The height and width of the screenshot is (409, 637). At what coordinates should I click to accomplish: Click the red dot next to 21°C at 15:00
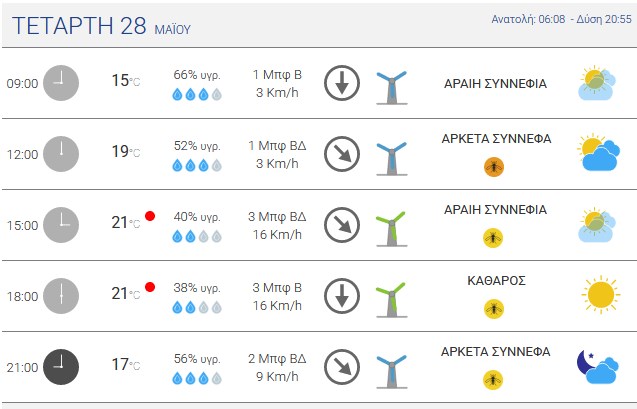tap(150, 216)
